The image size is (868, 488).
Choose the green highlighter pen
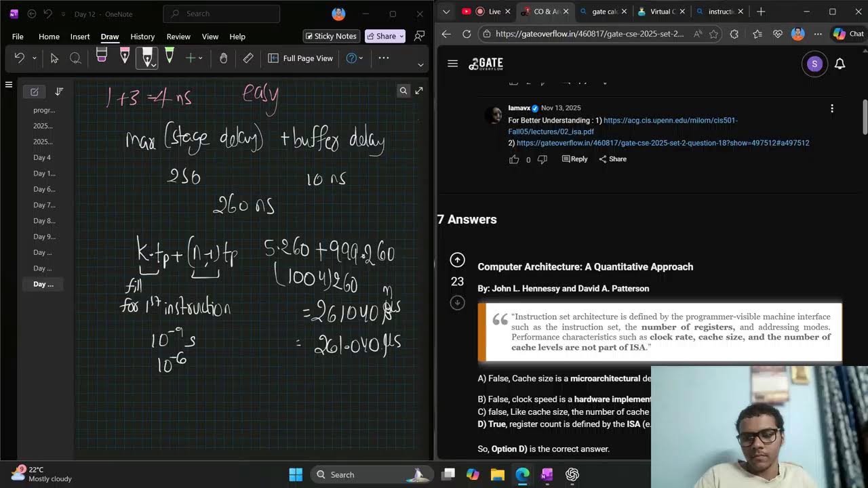170,57
